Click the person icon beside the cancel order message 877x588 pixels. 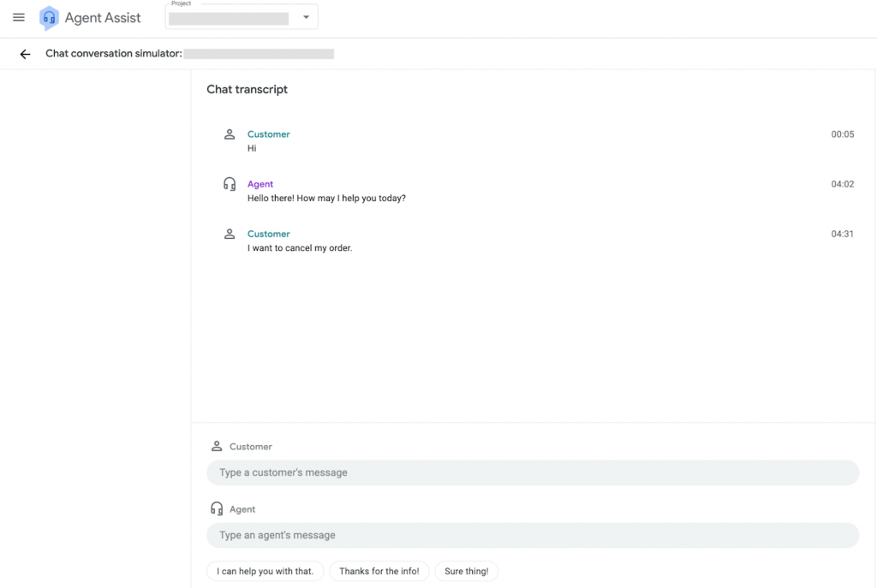click(x=229, y=234)
